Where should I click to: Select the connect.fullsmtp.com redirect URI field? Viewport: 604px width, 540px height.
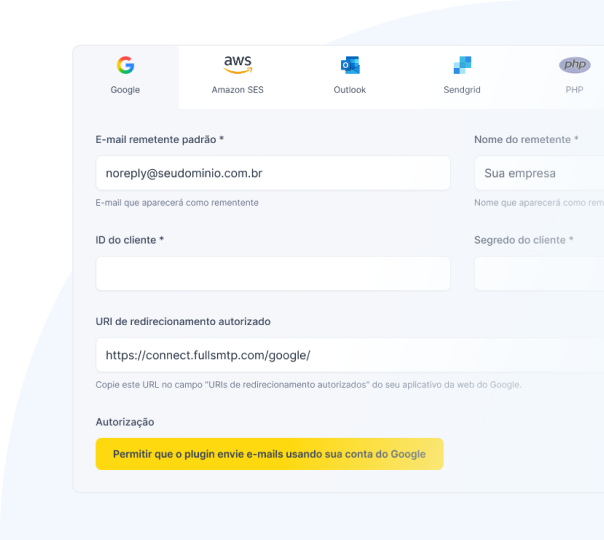click(x=350, y=355)
